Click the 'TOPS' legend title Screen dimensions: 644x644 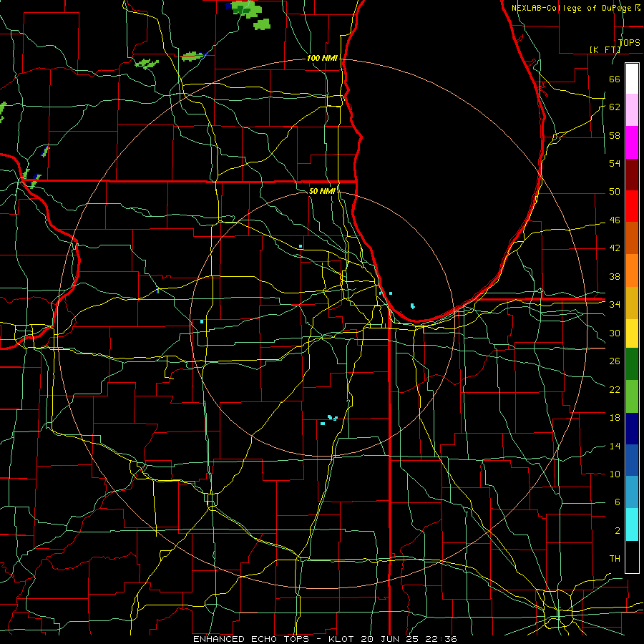click(629, 42)
